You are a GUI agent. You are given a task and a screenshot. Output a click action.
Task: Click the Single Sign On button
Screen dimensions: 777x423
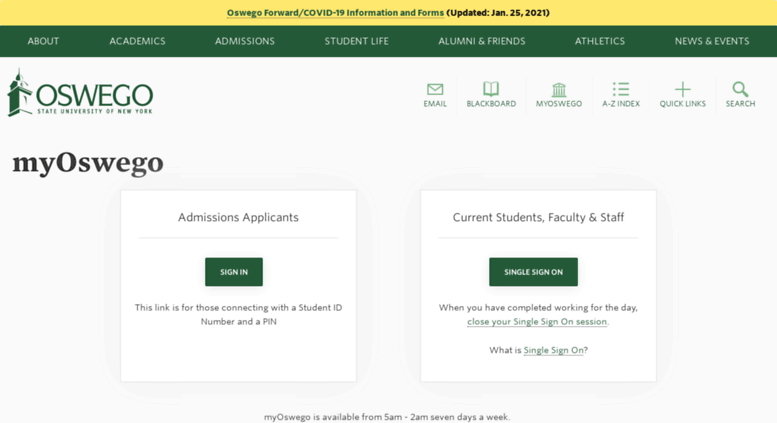[x=533, y=272]
